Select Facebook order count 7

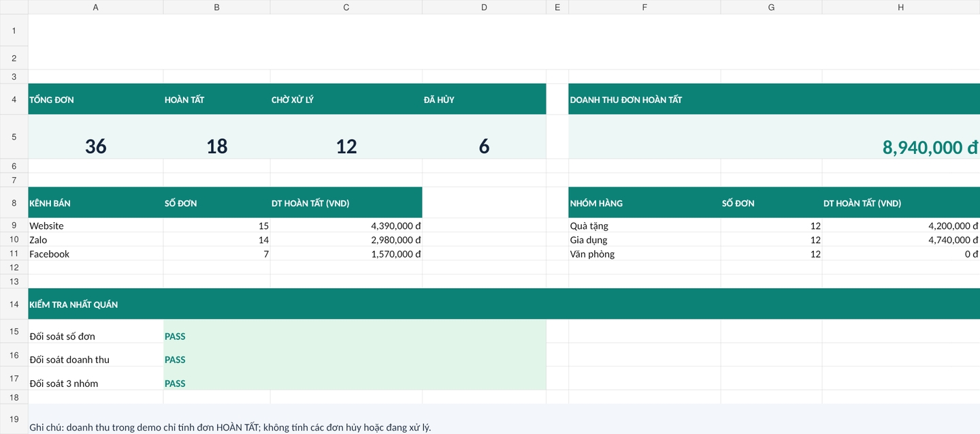(216, 253)
